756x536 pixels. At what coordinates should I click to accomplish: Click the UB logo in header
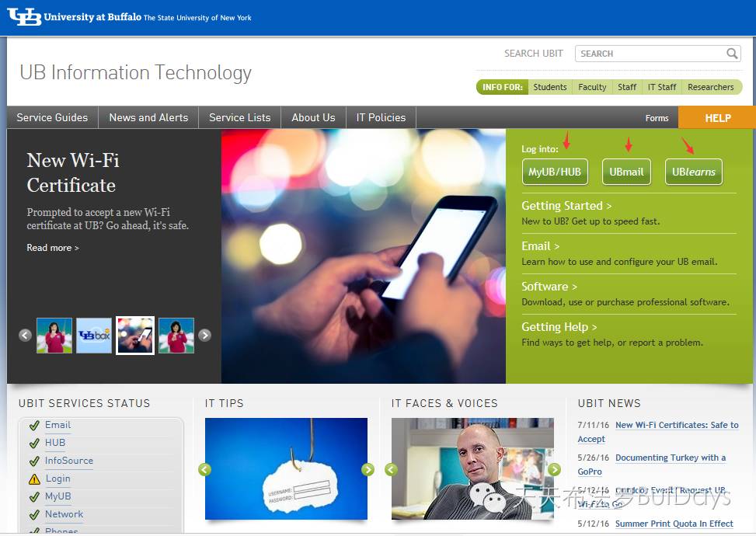click(24, 17)
